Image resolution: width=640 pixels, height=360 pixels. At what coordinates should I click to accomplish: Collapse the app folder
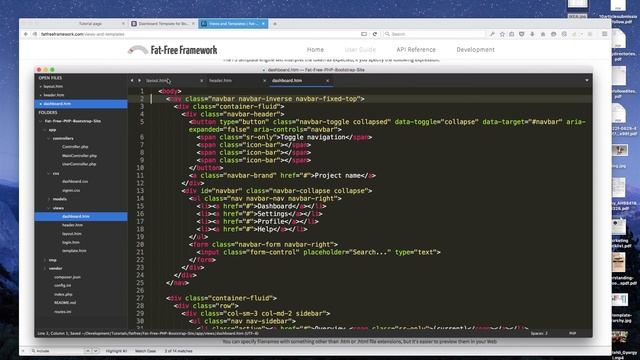point(45,130)
